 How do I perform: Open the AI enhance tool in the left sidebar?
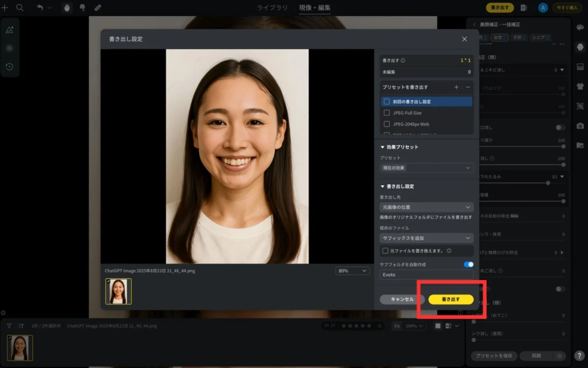(x=9, y=29)
